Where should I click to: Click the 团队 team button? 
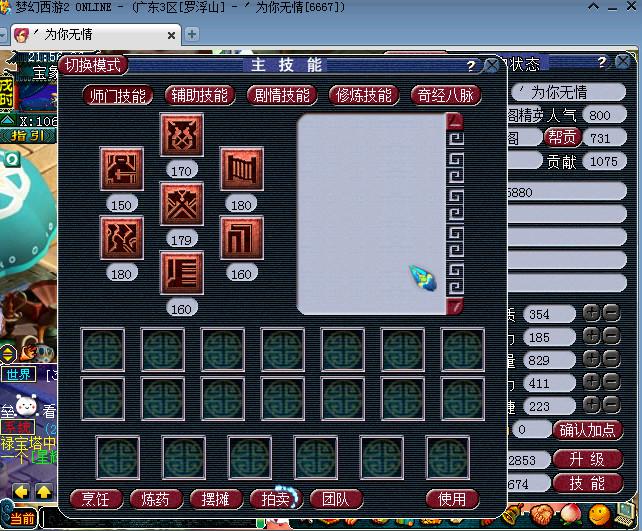[x=335, y=499]
